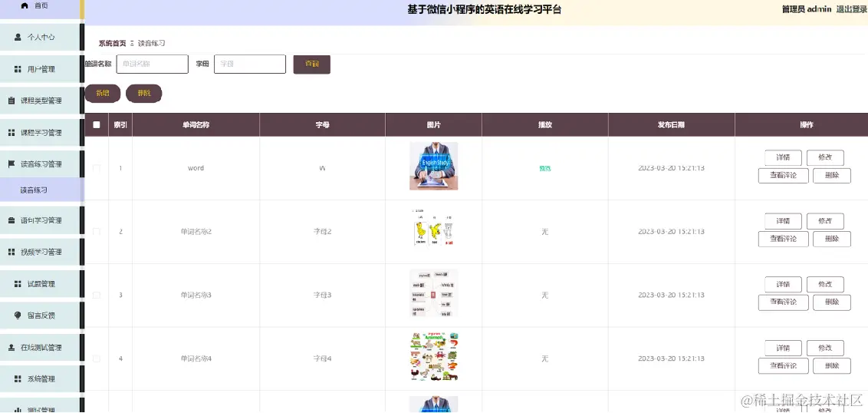The height and width of the screenshot is (413, 868).
Task: Toggle the select-all checkbox in table header
Action: pos(97,124)
